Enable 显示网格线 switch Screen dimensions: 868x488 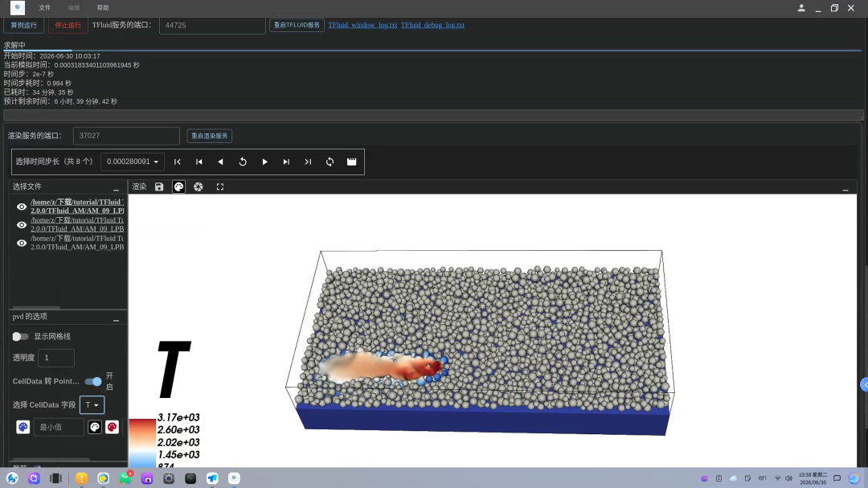click(x=20, y=336)
